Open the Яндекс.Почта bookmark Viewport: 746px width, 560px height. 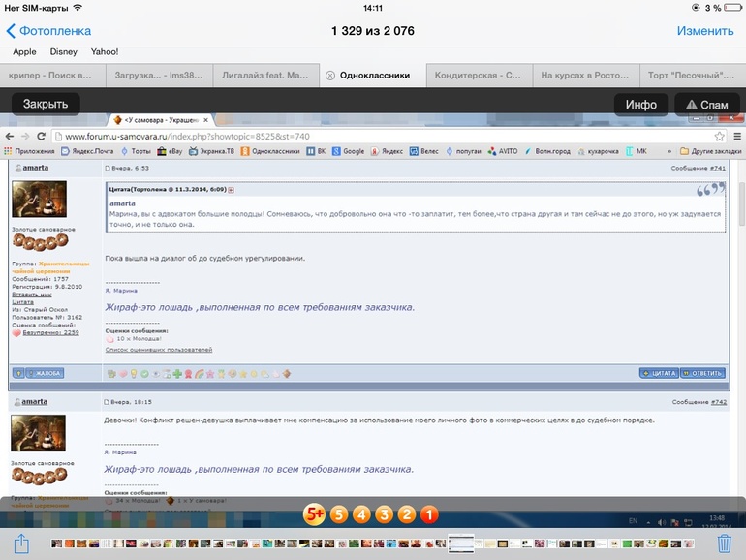87,151
